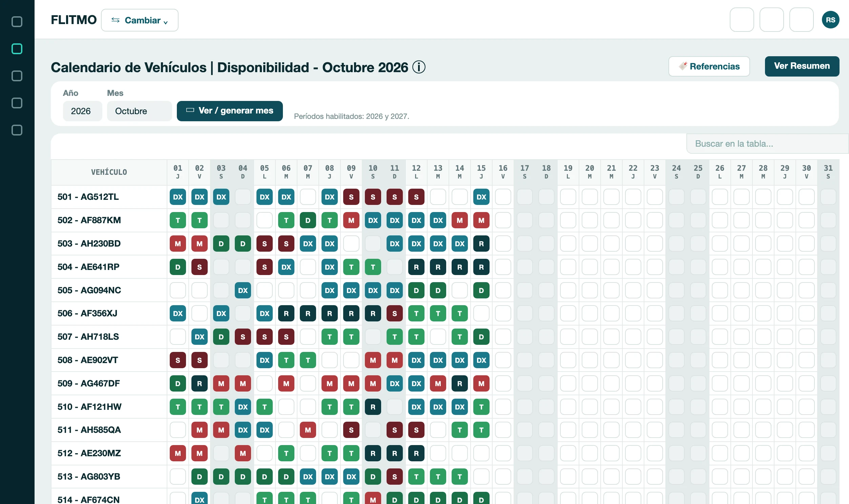
Task: Click the S cell for 506 on day 11
Action: click(x=395, y=313)
